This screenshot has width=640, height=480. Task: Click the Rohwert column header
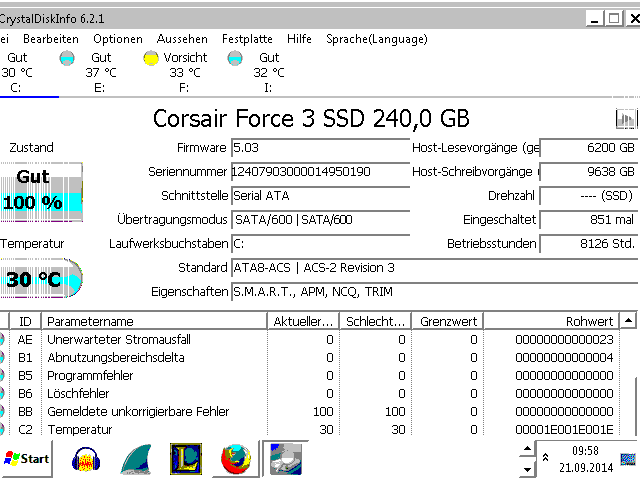click(x=551, y=322)
